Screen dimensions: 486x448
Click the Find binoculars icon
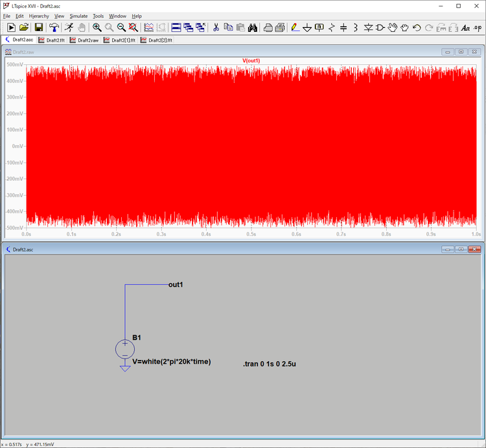click(253, 27)
